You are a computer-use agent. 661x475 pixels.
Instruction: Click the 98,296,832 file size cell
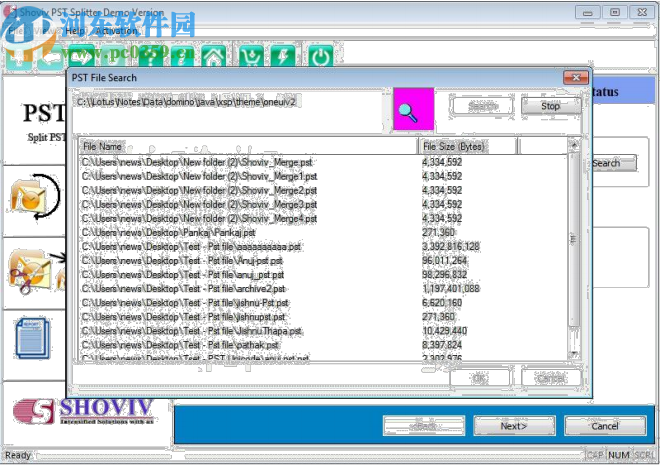[445, 275]
